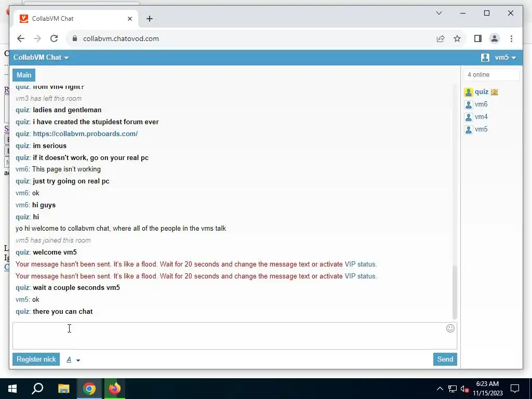Click the address bar URL
The image size is (532, 399).
click(121, 38)
